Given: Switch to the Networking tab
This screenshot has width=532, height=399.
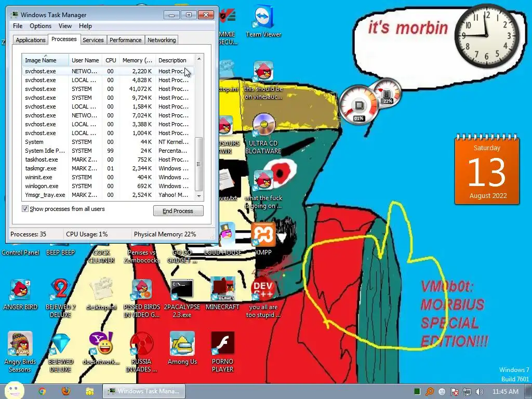Looking at the screenshot, I should pos(162,39).
